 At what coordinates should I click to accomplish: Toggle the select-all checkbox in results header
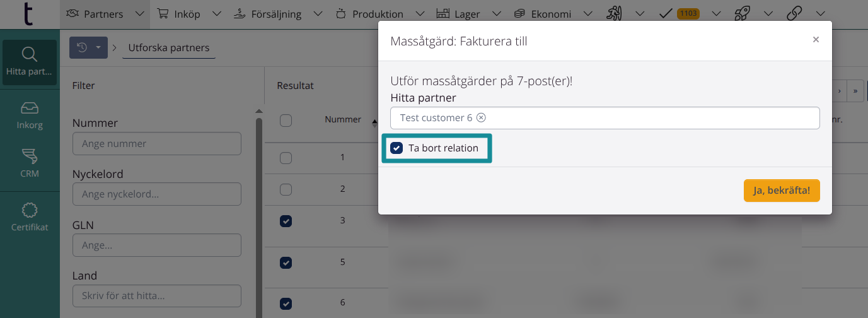286,121
